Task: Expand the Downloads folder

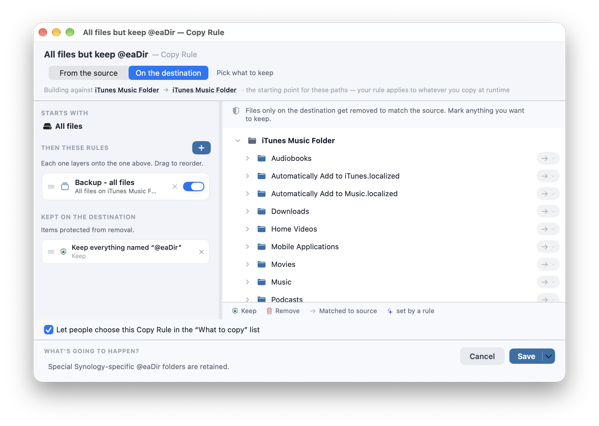Action: (x=247, y=211)
